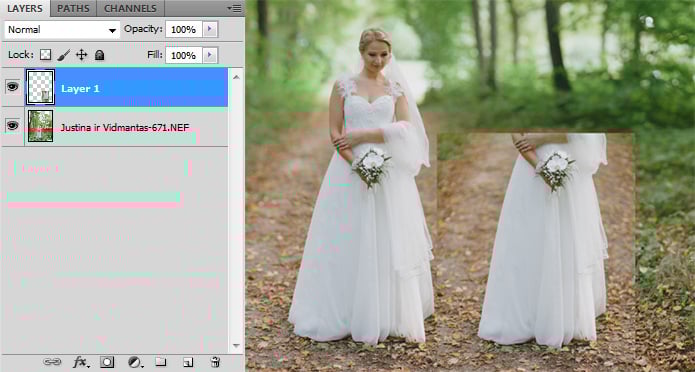Screen dimensions: 695x372
Task: Open the Layers panel options menu
Action: (x=234, y=8)
